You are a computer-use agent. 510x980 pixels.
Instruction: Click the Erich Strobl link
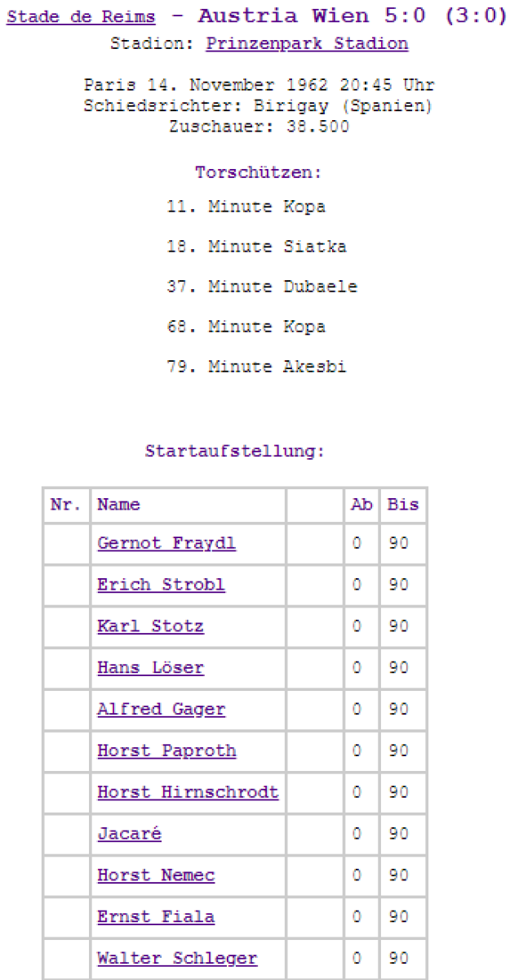click(161, 586)
